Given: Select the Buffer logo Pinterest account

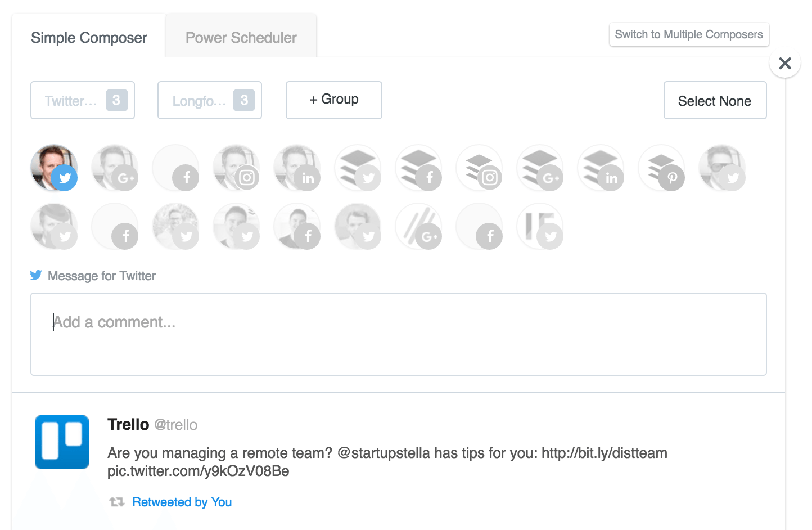Looking at the screenshot, I should coord(662,168).
